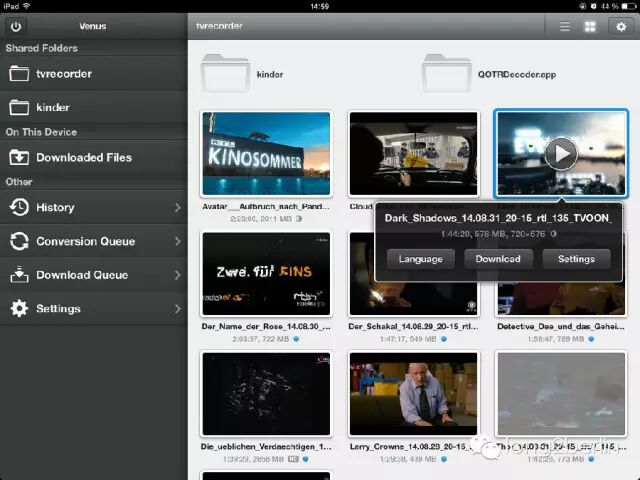Image resolution: width=640 pixels, height=480 pixels.
Task: Click the Language button in popup
Action: (421, 259)
